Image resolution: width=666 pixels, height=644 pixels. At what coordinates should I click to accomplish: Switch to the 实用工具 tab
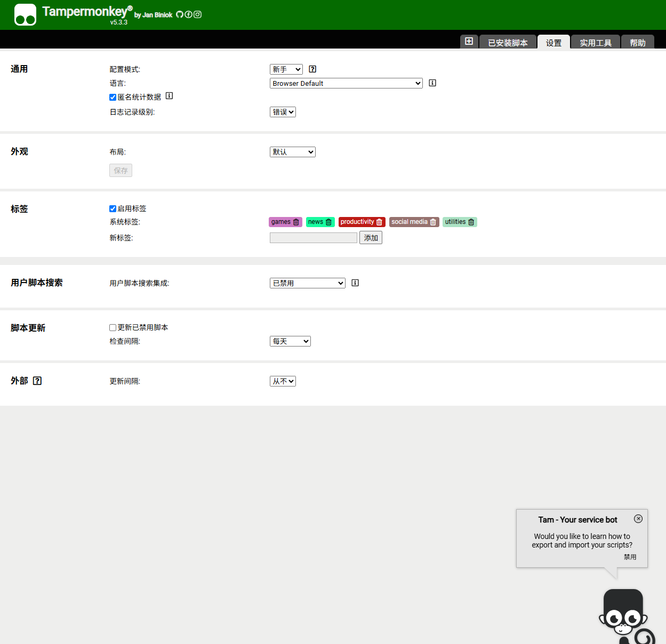(595, 43)
